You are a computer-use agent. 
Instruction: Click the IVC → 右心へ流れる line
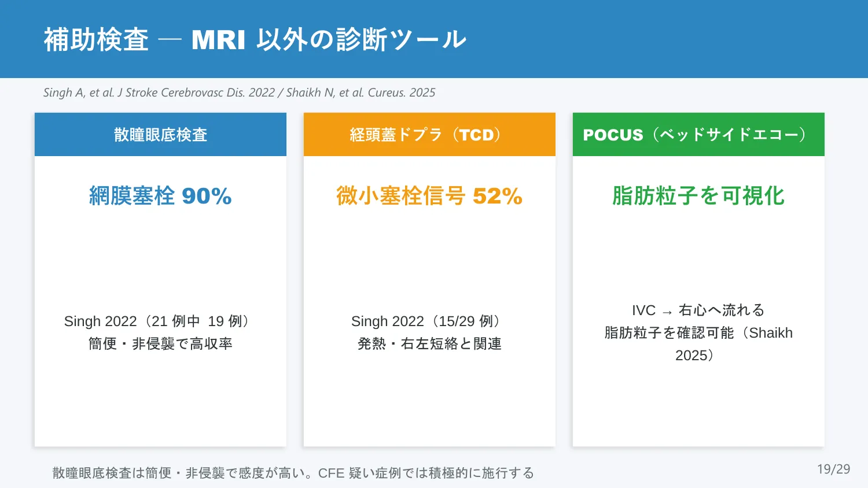point(698,310)
